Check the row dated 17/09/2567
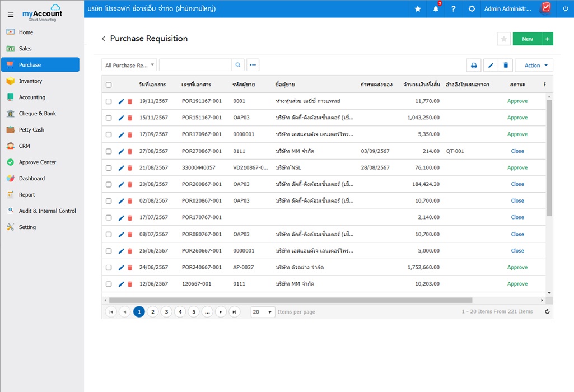The image size is (574, 392). pos(109,134)
